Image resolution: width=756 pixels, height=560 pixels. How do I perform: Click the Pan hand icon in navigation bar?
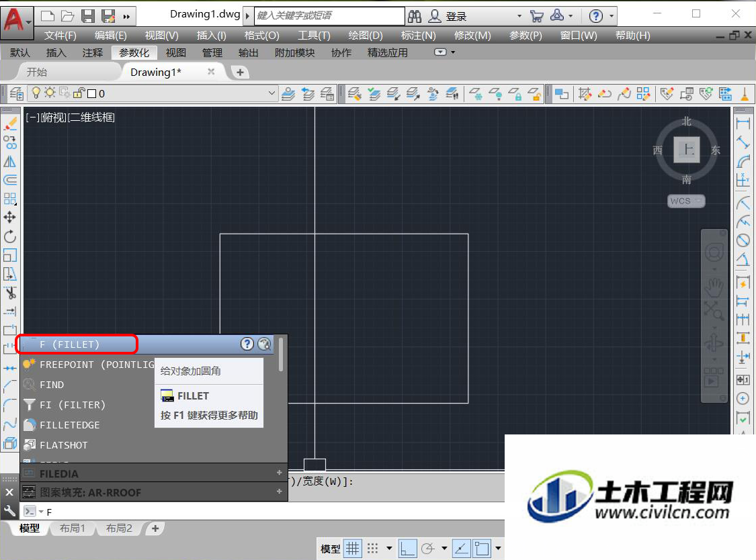coord(714,287)
